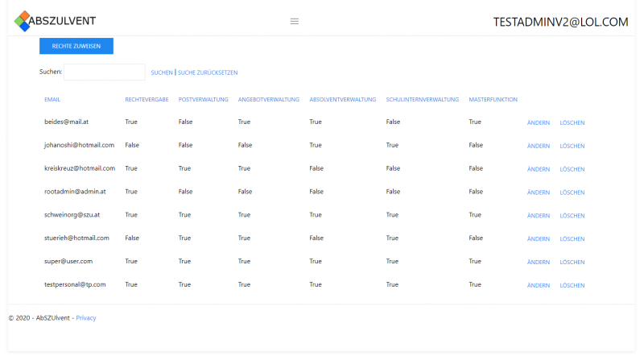Click Ändern for beides@mail.at
The image size is (644, 360).
(539, 122)
